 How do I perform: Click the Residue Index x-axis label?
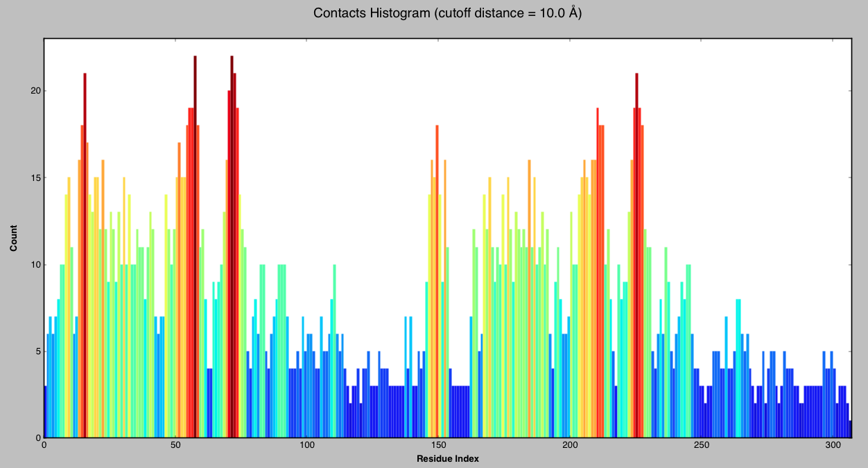(x=447, y=459)
